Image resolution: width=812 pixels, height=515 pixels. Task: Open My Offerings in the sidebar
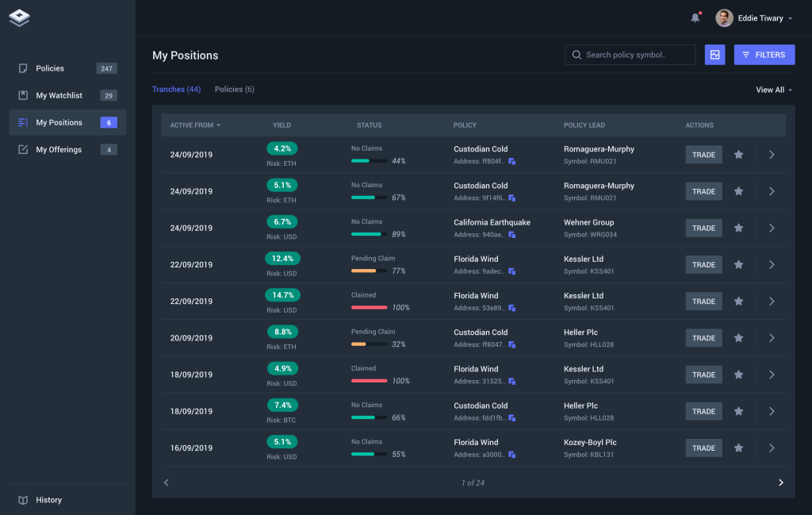59,149
